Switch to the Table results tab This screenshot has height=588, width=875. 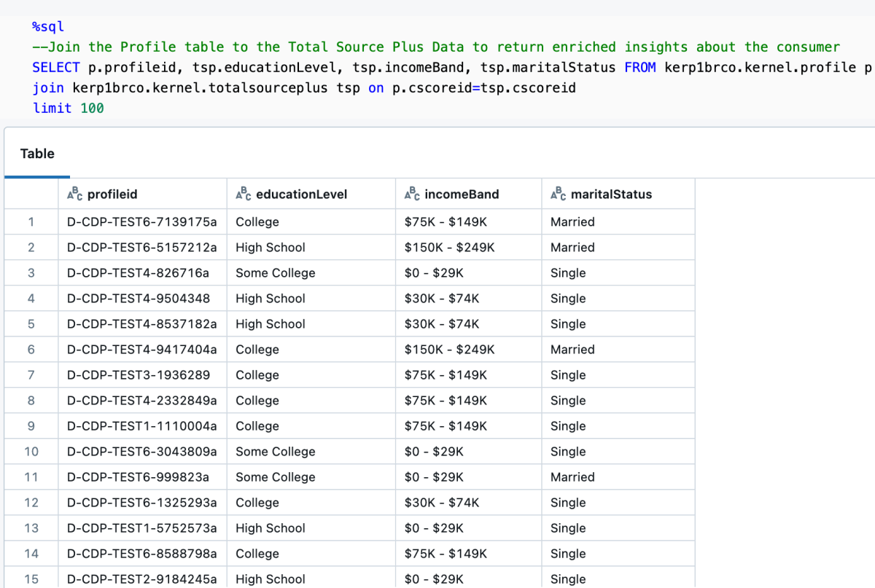(x=37, y=154)
